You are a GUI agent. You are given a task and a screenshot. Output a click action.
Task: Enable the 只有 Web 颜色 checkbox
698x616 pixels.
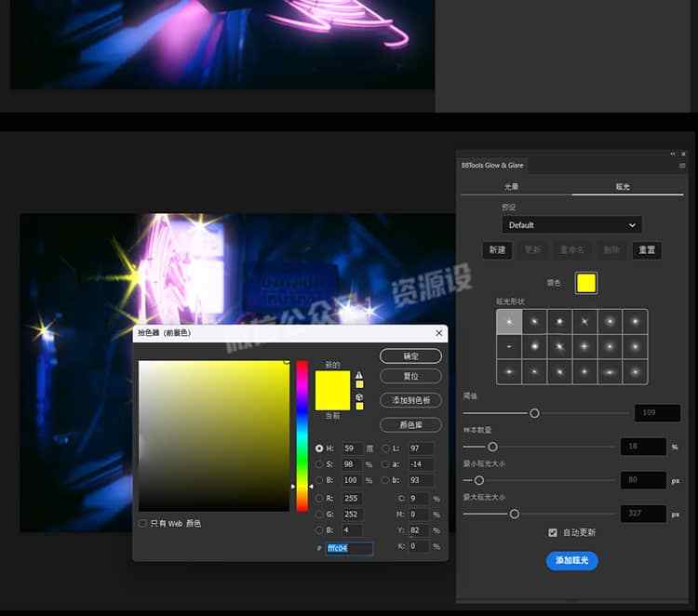(142, 524)
